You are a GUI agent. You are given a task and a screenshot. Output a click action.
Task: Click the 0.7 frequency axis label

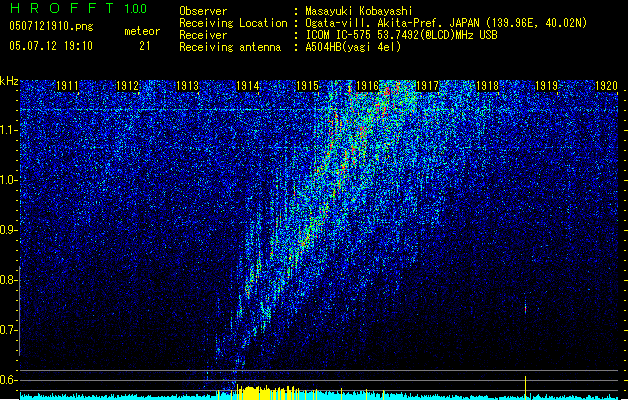[9, 330]
